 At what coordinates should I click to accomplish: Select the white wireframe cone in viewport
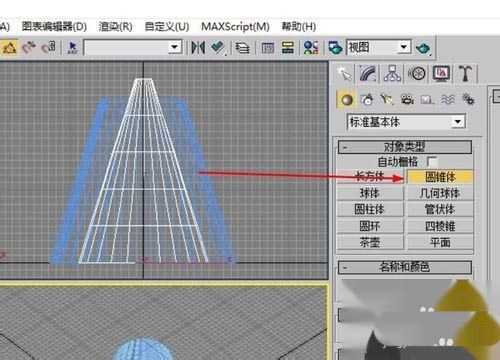tap(143, 171)
